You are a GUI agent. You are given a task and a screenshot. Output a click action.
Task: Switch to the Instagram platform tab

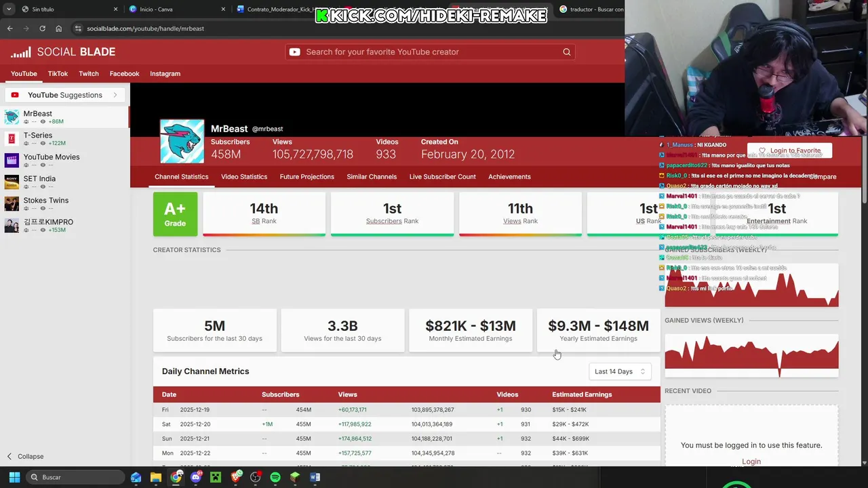click(x=165, y=73)
